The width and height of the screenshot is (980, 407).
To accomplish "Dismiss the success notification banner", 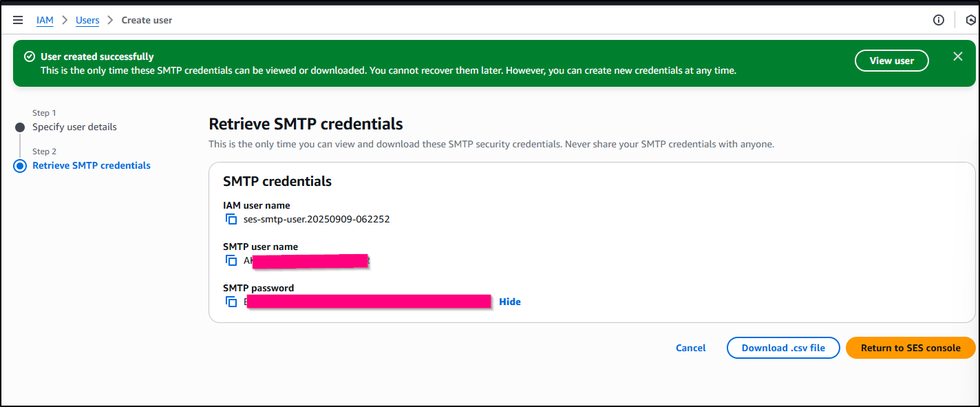I will point(958,56).
